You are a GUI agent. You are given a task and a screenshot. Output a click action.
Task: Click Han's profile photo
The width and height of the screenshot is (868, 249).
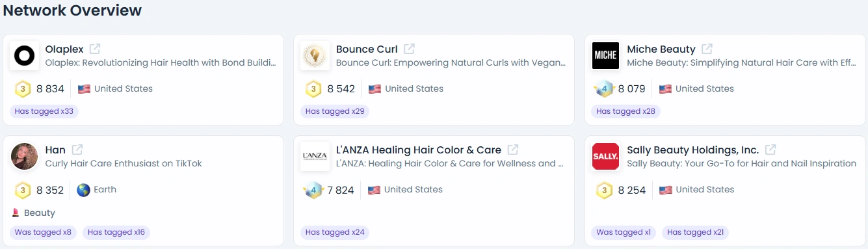click(25, 156)
